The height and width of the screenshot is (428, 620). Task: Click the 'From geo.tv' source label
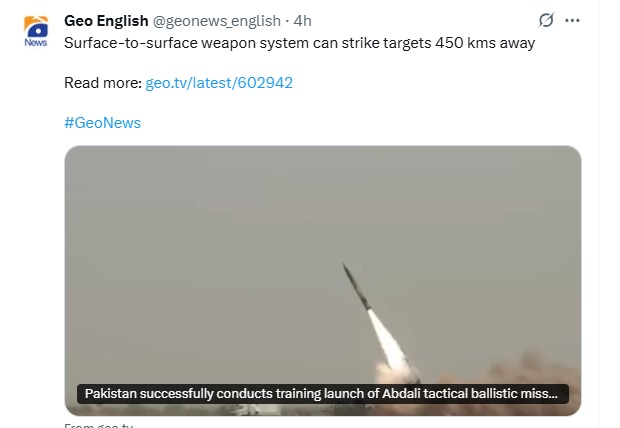click(98, 425)
